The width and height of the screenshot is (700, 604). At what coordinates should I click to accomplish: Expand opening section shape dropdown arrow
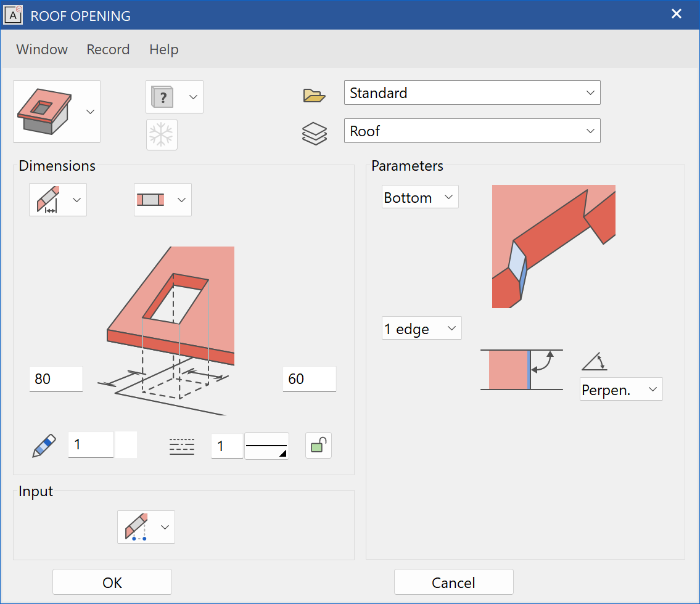click(x=181, y=200)
